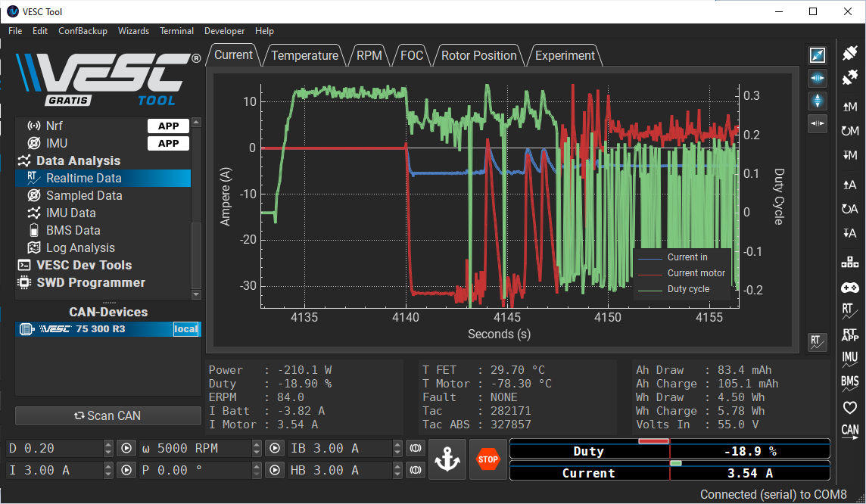Viewport: 866px width, 504px height.
Task: Click the red STOP button
Action: coord(488,459)
